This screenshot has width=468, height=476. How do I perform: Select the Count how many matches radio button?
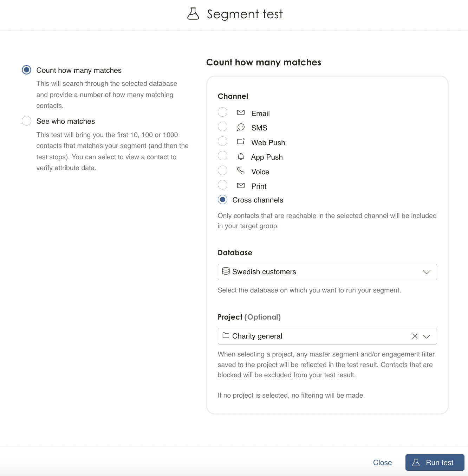click(x=26, y=70)
